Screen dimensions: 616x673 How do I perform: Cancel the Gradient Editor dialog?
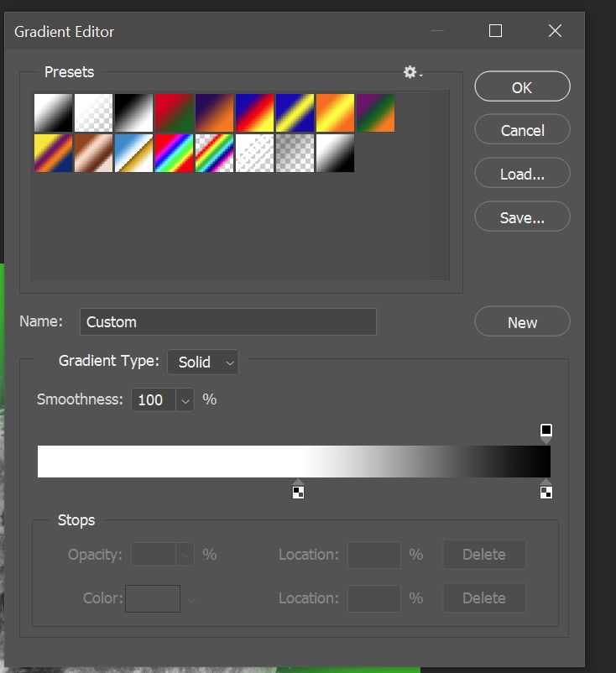(x=522, y=129)
